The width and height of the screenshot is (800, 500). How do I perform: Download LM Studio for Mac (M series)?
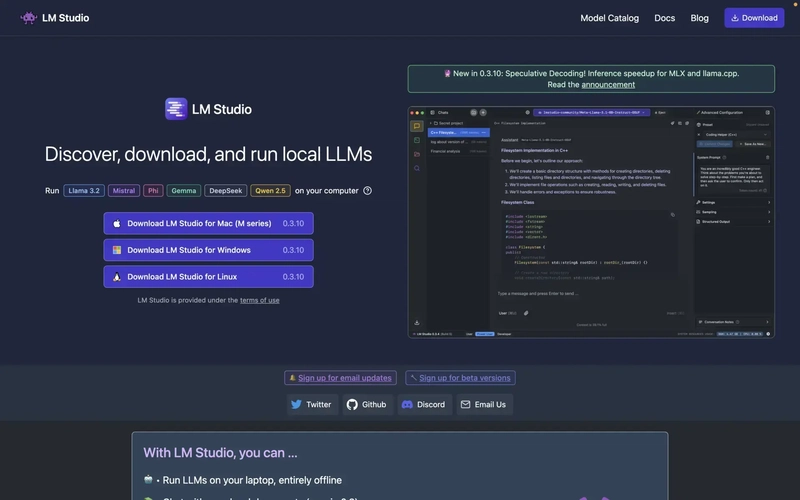208,223
